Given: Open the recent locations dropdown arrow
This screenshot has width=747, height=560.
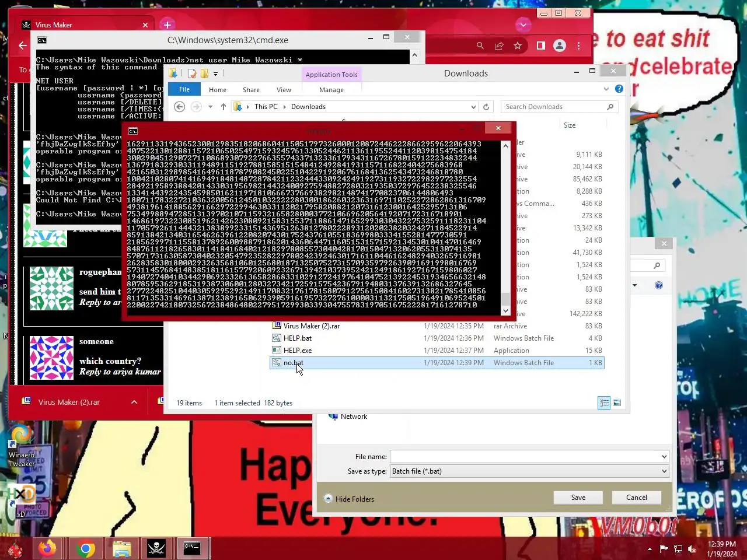Looking at the screenshot, I should (210, 107).
